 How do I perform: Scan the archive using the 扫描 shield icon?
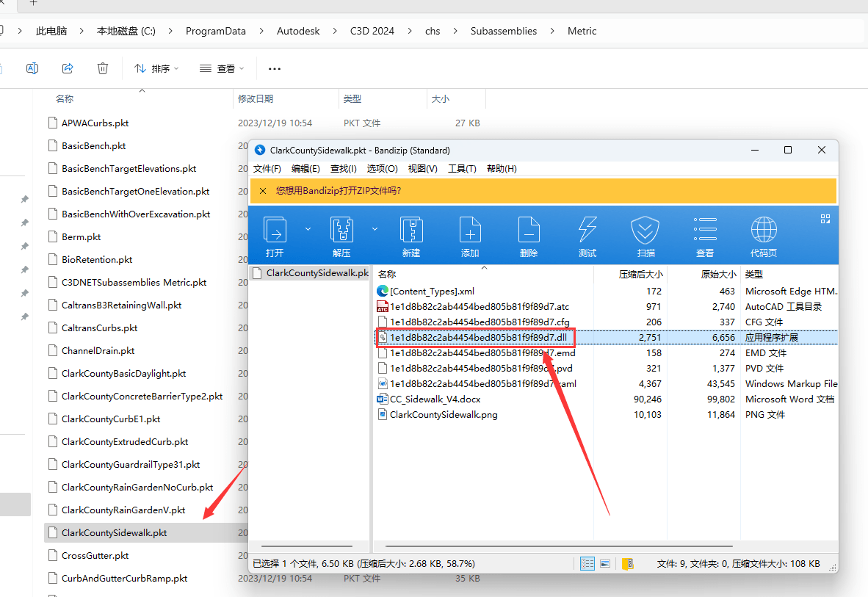click(x=645, y=235)
